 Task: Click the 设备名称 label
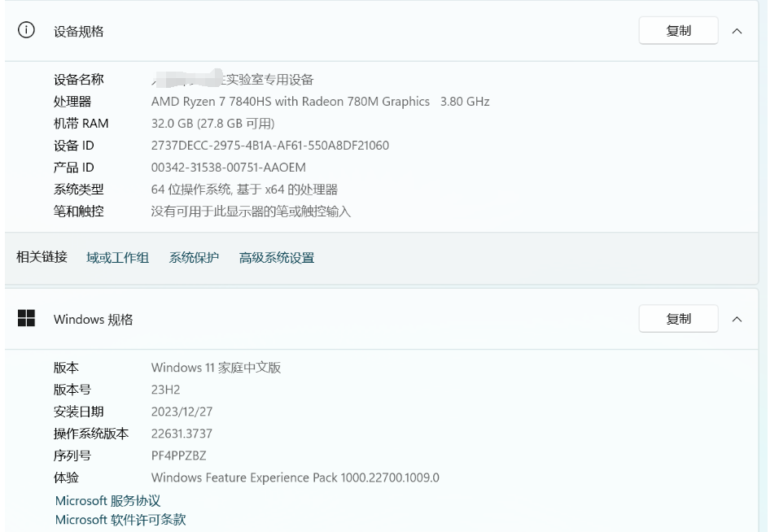click(x=78, y=80)
